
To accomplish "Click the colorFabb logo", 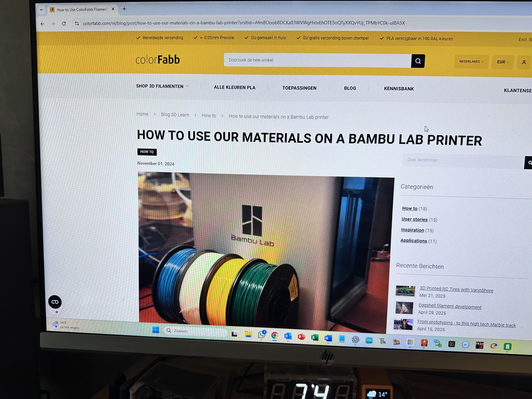I will tap(158, 60).
